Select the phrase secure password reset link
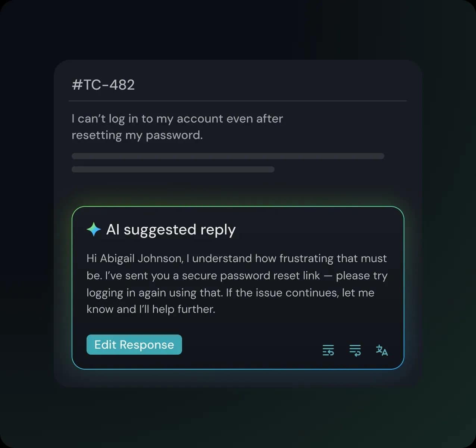 pyautogui.click(x=250, y=276)
